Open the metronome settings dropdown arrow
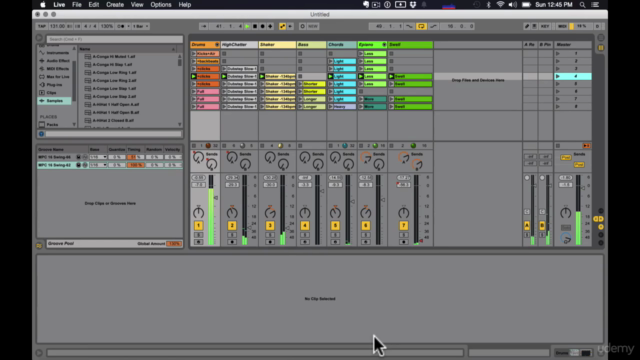640x360 pixels. (x=128, y=26)
